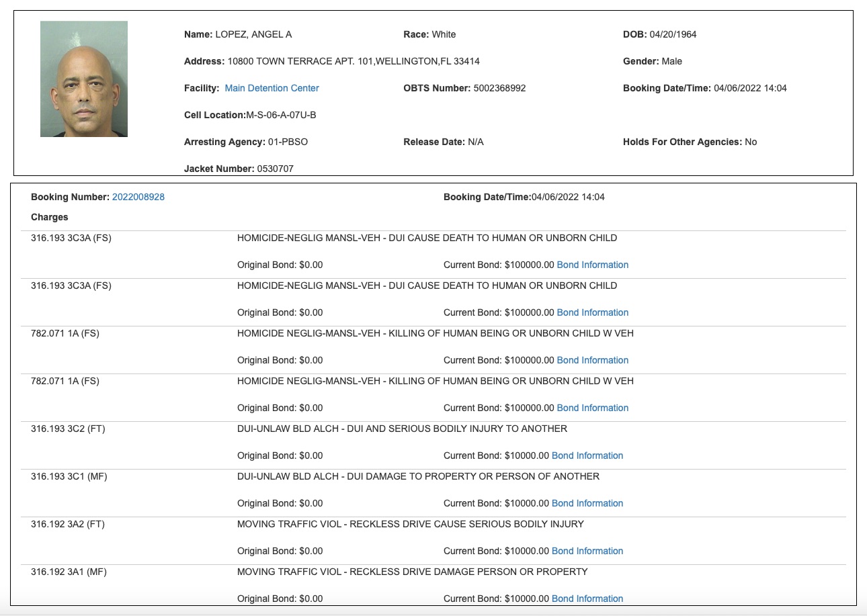This screenshot has height=616, width=867.
Task: Click the inmate booking photo
Action: click(x=84, y=79)
